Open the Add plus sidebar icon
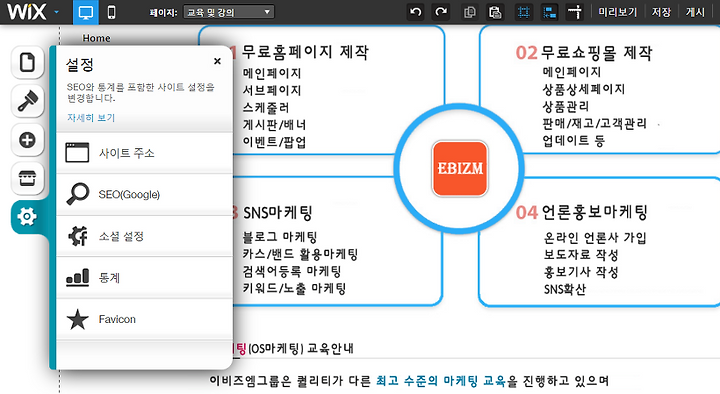The height and width of the screenshot is (394, 720). (x=27, y=140)
